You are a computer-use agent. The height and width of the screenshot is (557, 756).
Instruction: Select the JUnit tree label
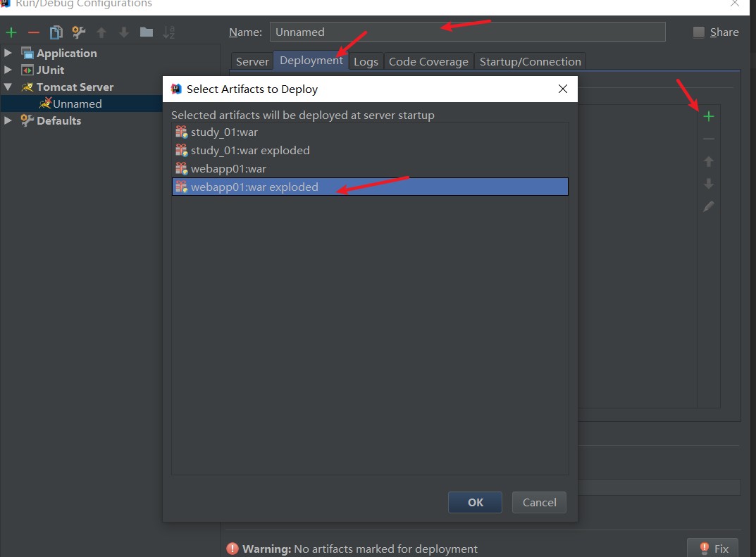pyautogui.click(x=50, y=70)
